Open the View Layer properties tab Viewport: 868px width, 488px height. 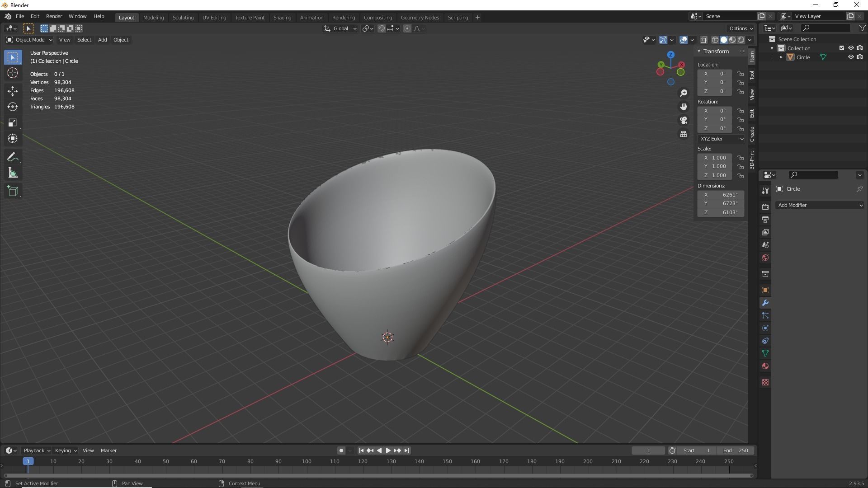tap(765, 232)
